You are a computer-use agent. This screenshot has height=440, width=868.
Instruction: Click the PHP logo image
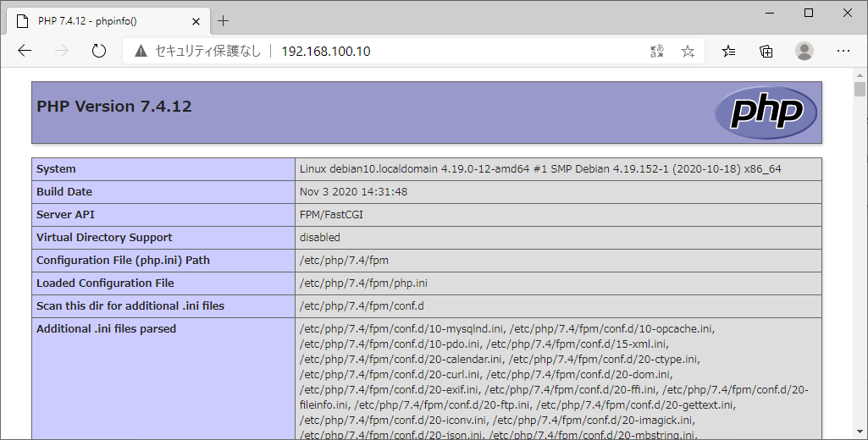(x=766, y=113)
